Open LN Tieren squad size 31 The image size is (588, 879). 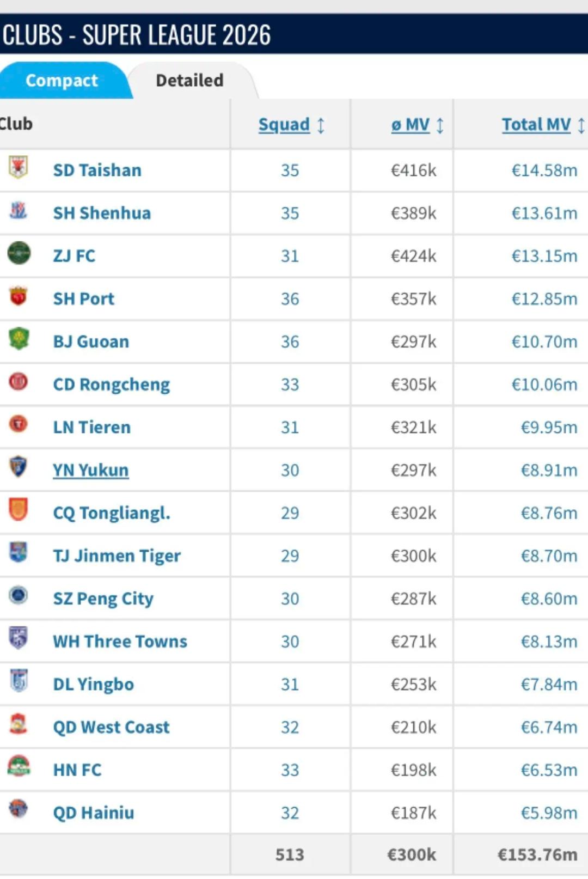[x=290, y=428]
